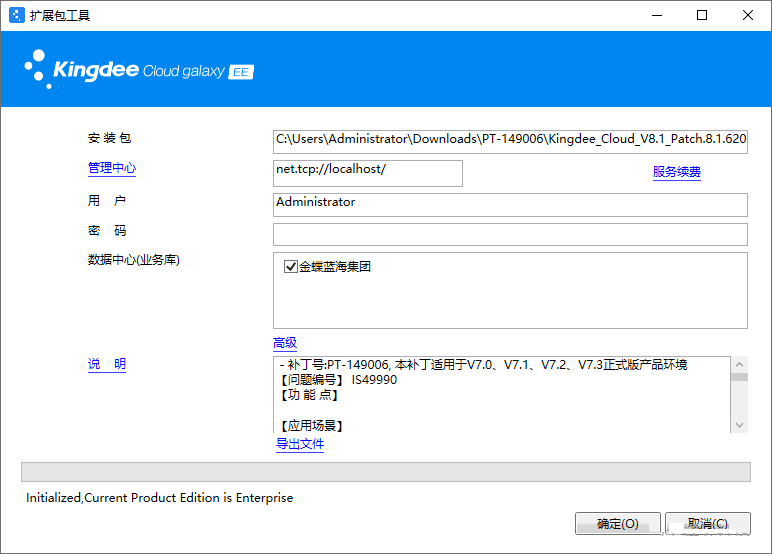
Task: Click the empty 密码 password field
Action: click(510, 234)
